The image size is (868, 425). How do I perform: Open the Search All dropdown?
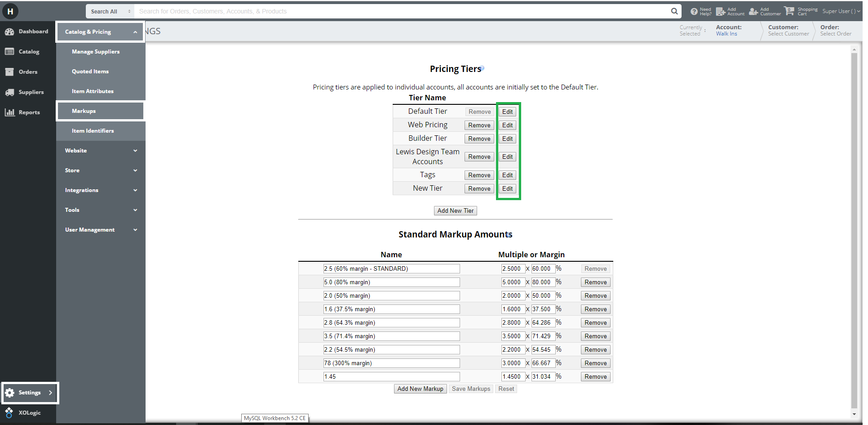pyautogui.click(x=110, y=11)
